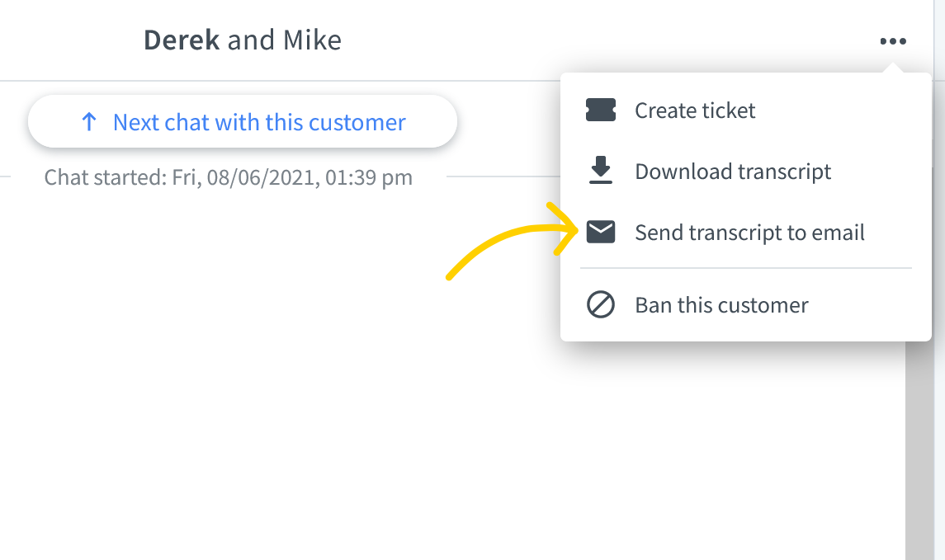
Task: Click the word 'and' in header title
Action: (x=252, y=40)
